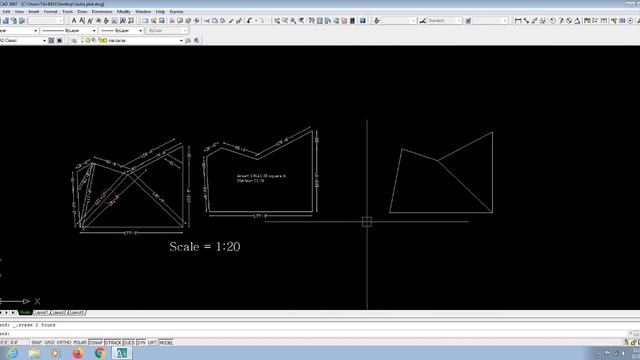The image size is (640, 360).
Task: Toggle LWT lineweight display in status bar
Action: tap(152, 342)
